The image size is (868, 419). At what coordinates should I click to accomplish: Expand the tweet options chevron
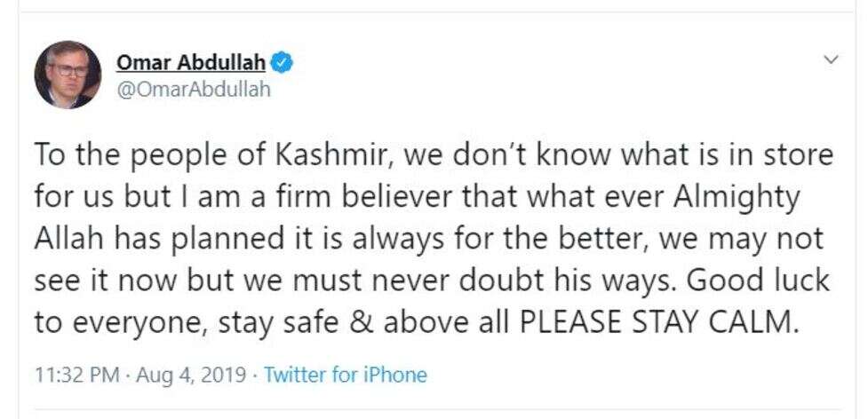tap(832, 59)
